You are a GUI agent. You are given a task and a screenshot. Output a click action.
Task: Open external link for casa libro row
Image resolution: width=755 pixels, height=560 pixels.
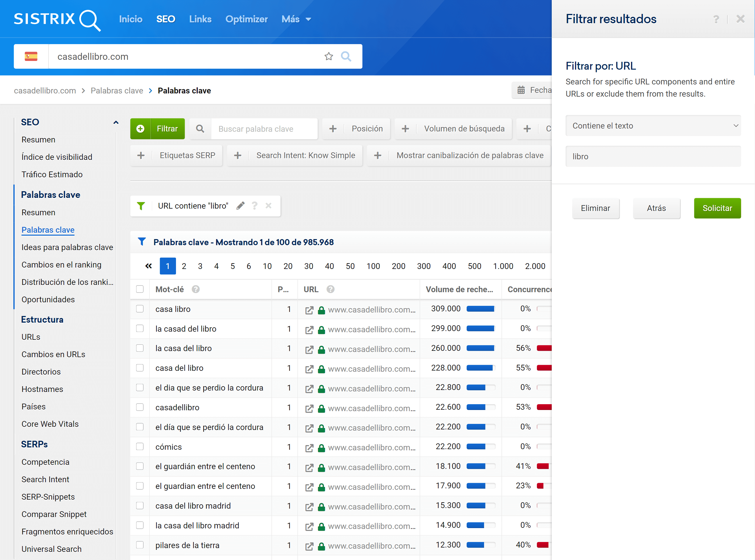click(x=309, y=310)
